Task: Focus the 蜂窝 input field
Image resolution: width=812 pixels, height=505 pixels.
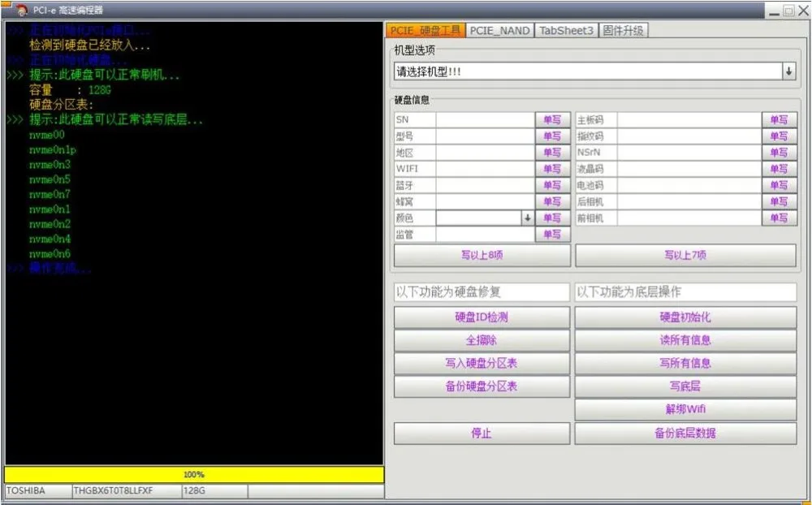Action: (x=486, y=201)
